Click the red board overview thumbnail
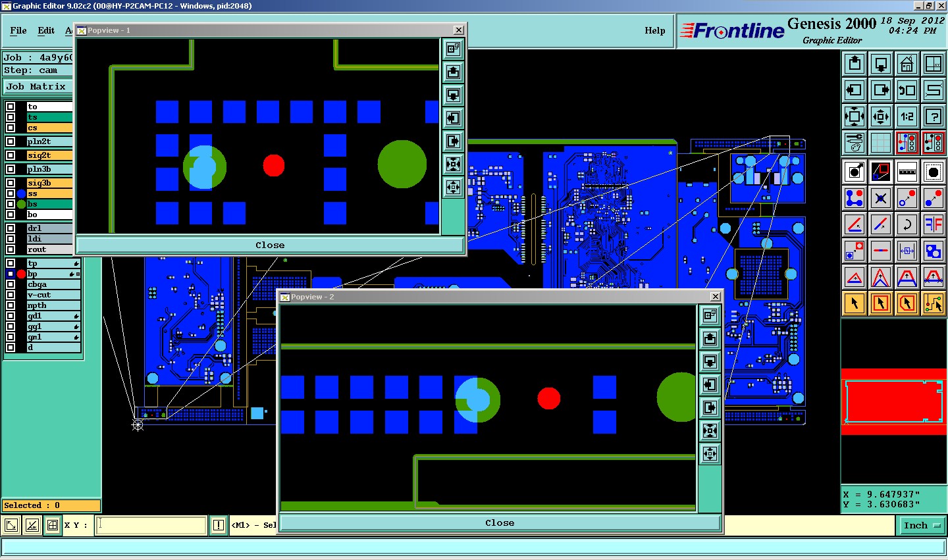Screen dimensions: 948x560 [894, 401]
